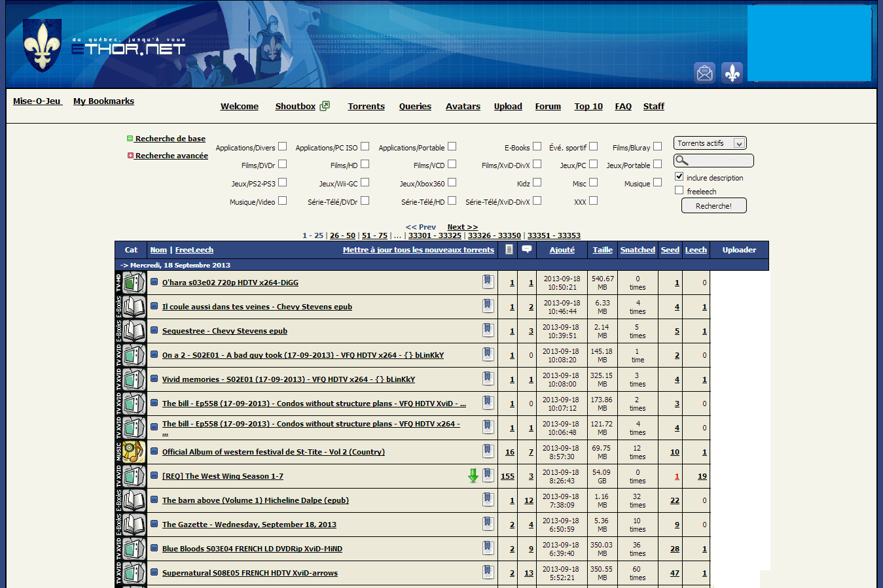Click the files column header icon
This screenshot has width=883, height=588.
pos(509,249)
